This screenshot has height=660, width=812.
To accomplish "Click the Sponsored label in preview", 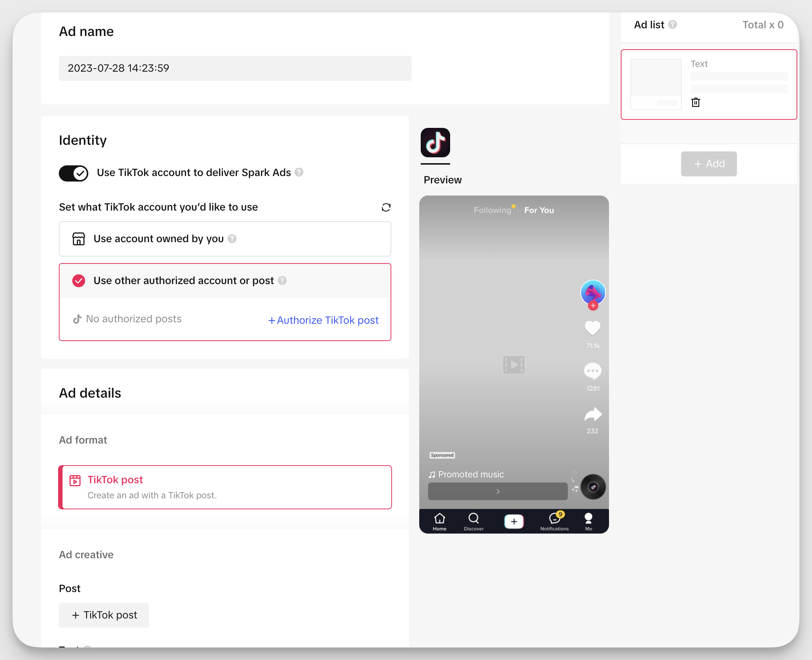I will pos(442,455).
